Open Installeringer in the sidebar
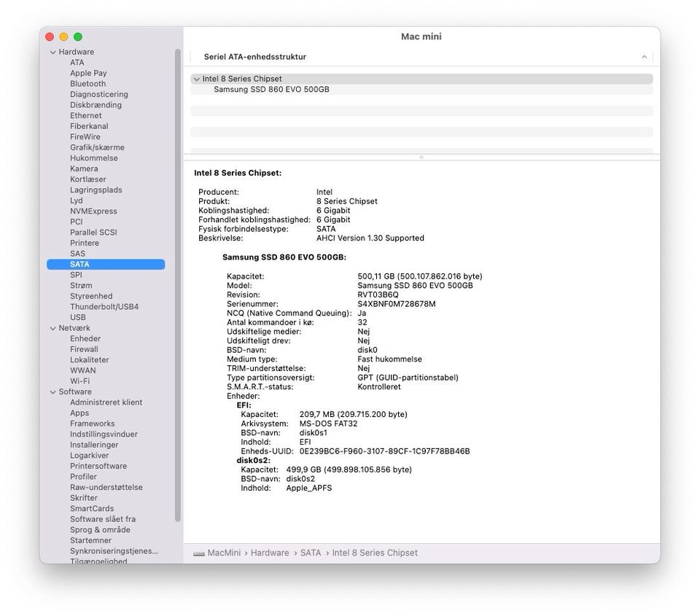This screenshot has width=700, height=616. tap(94, 445)
